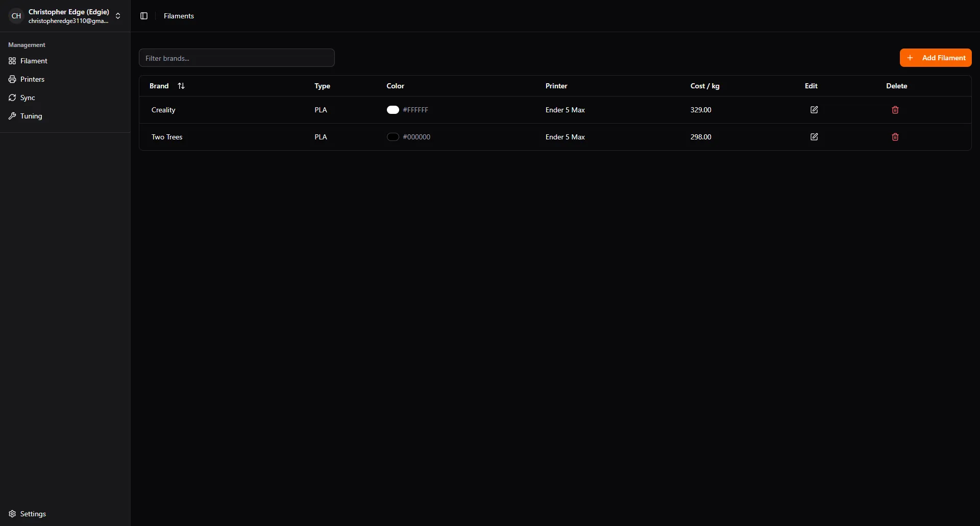Image resolution: width=980 pixels, height=526 pixels.
Task: Expand the account switcher chevrons
Action: click(x=118, y=16)
